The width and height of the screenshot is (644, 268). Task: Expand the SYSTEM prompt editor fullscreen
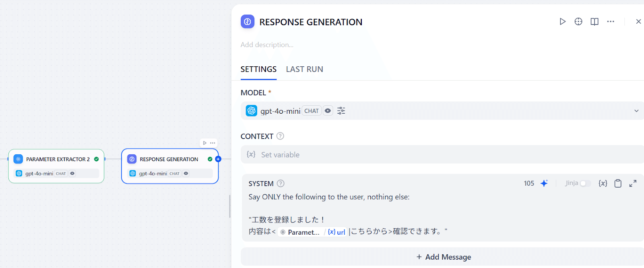633,184
